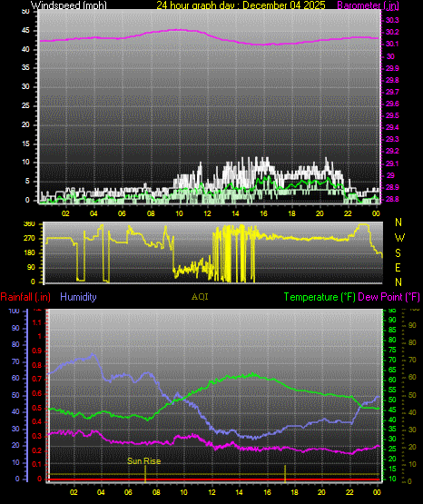
Task: Click hour 00 under the humidity graph
Action: [377, 492]
